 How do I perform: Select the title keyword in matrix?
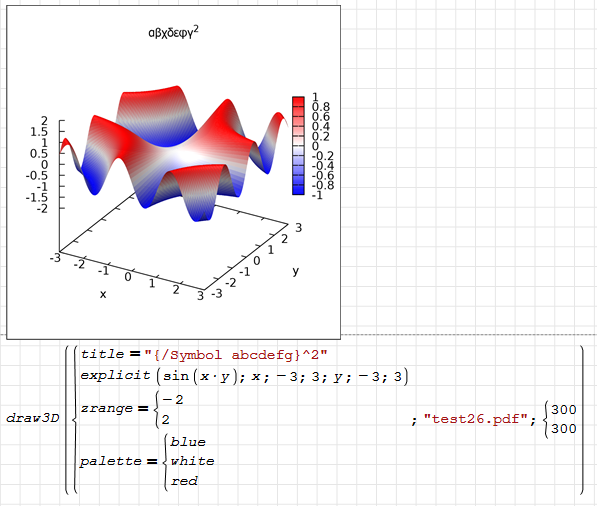point(102,354)
